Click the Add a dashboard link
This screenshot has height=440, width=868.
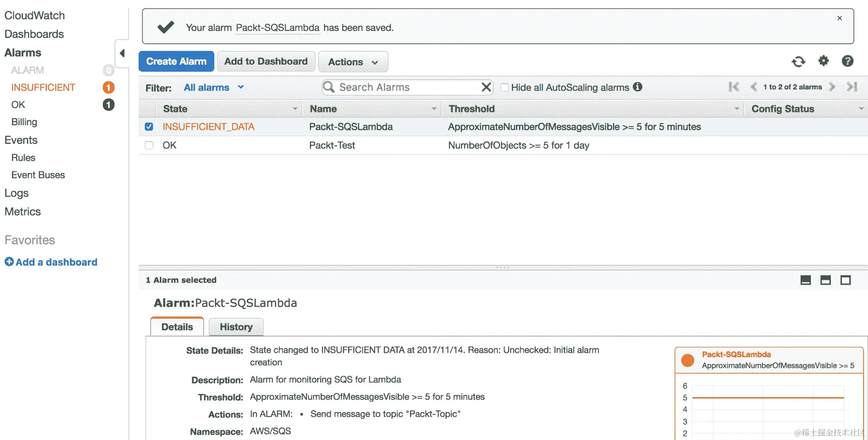point(51,262)
